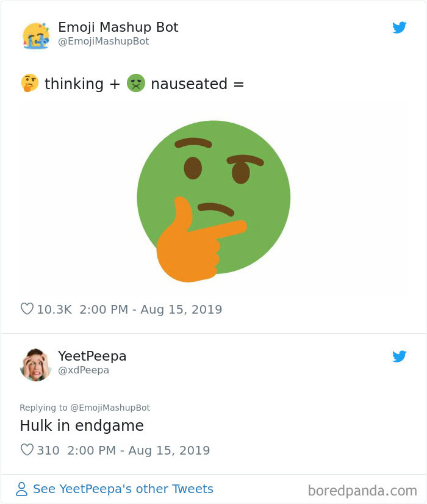This screenshot has width=427, height=504.
Task: Click the Twitter bird icon on the top tweet
Action: 400,27
